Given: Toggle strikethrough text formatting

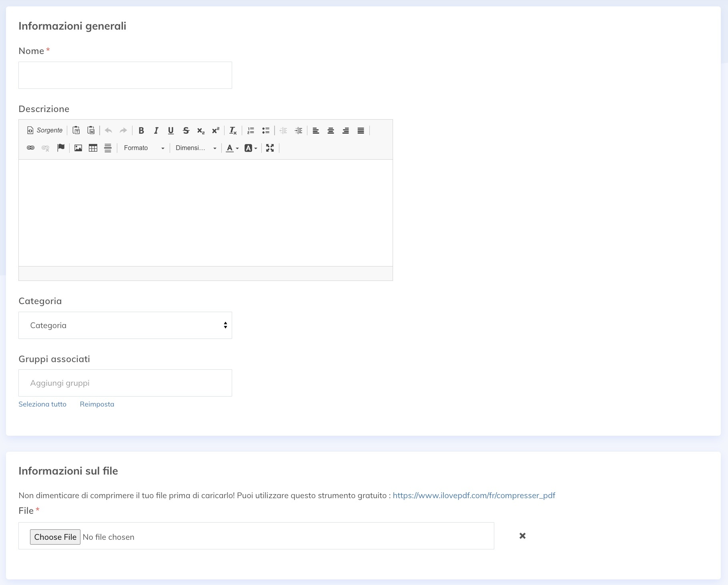Looking at the screenshot, I should [x=186, y=130].
